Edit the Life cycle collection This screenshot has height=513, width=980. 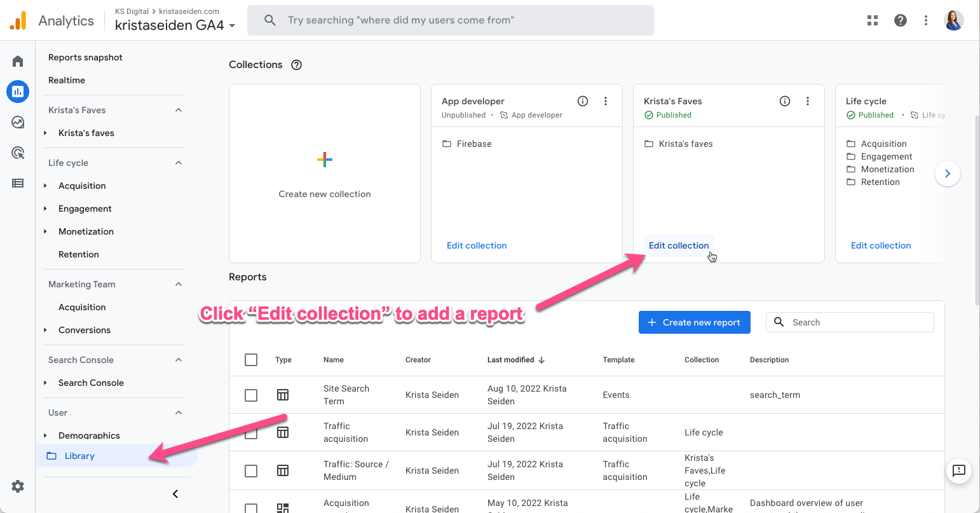[x=881, y=245]
